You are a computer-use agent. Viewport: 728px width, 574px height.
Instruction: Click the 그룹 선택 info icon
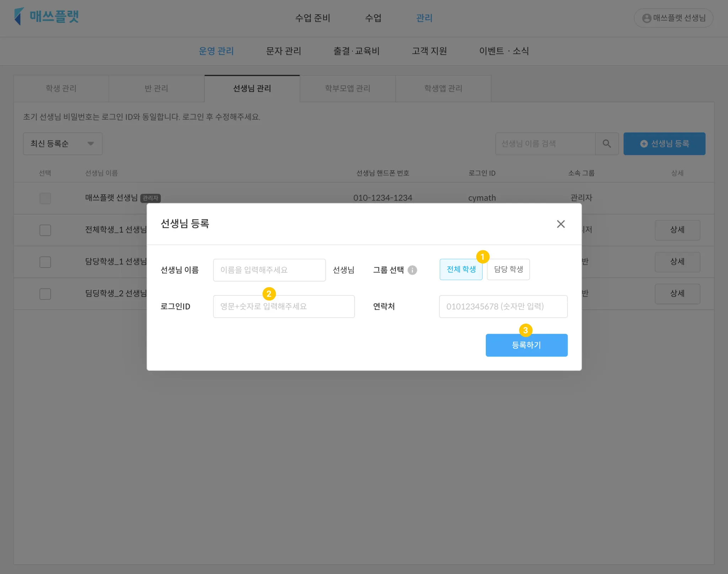click(412, 270)
